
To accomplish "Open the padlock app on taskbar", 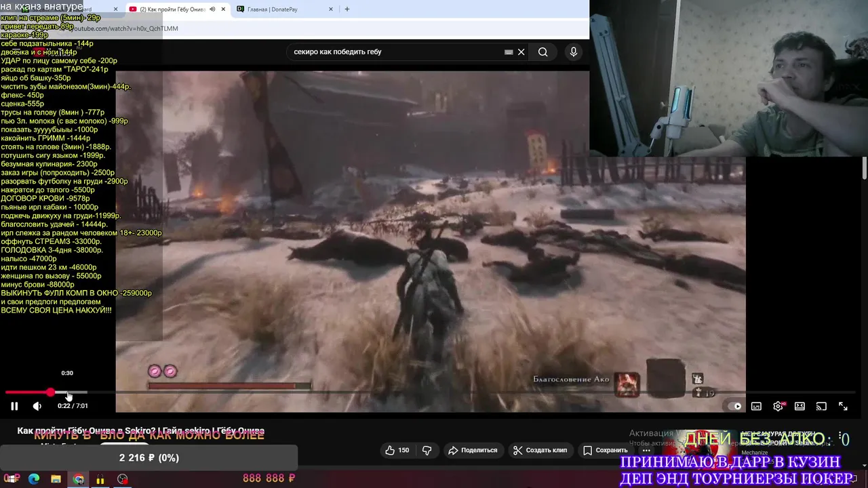I will pyautogui.click(x=100, y=479).
